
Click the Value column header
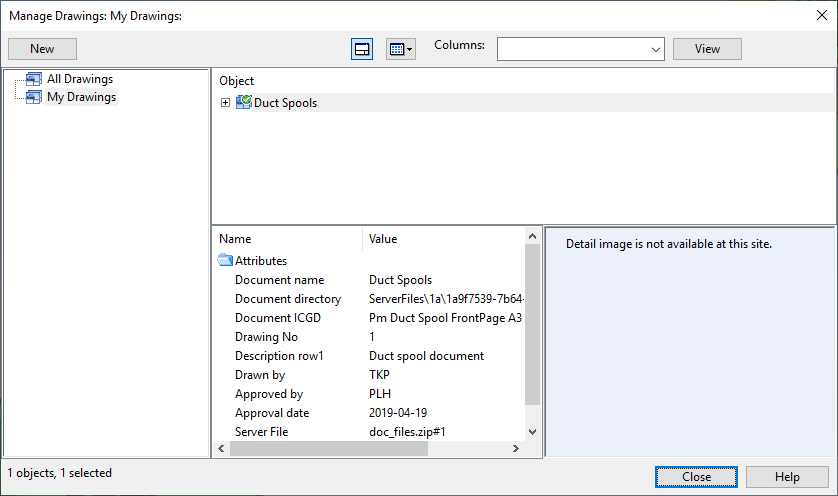pos(383,239)
